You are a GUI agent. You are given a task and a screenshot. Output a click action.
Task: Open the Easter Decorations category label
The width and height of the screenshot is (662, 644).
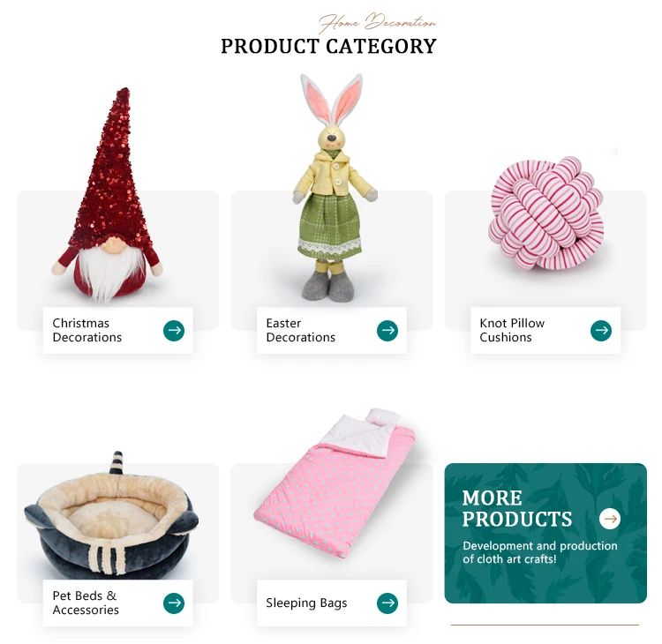click(x=301, y=330)
